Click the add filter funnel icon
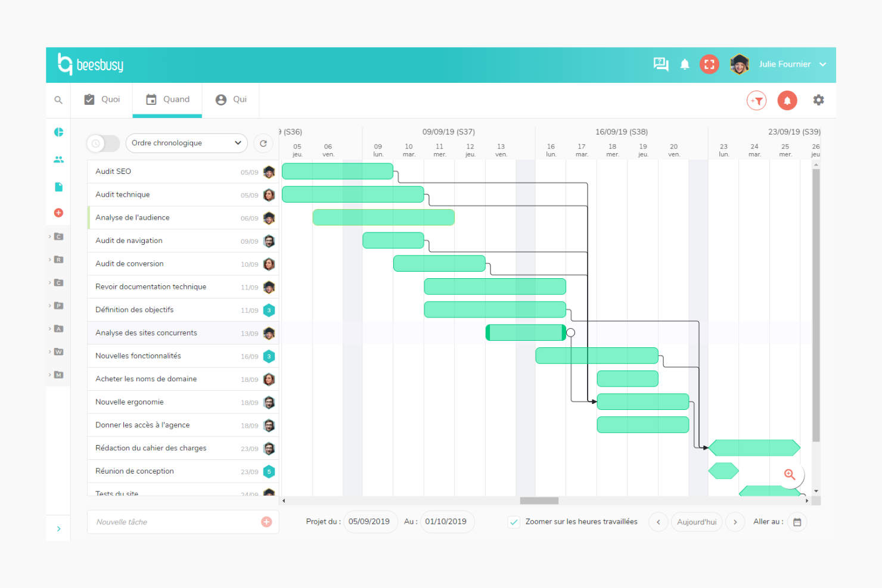Image resolution: width=882 pixels, height=588 pixels. point(757,101)
